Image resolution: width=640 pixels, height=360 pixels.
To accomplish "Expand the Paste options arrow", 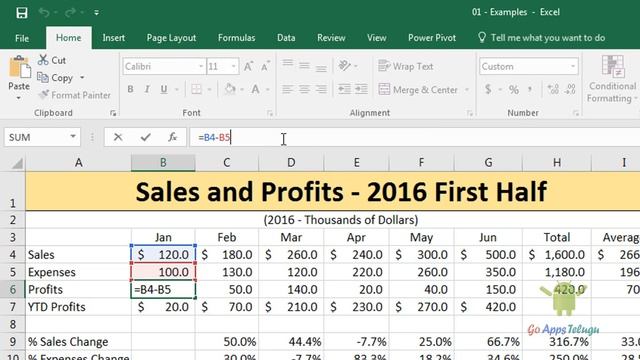I will point(19,98).
